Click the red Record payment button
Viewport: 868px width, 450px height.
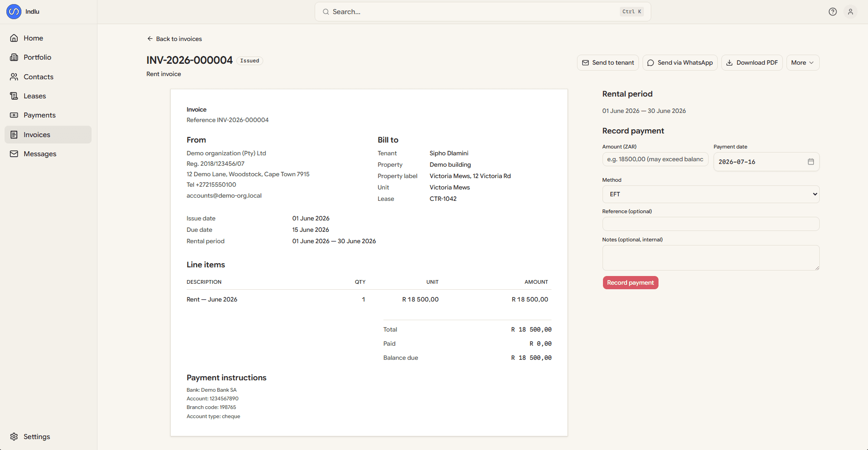point(630,283)
